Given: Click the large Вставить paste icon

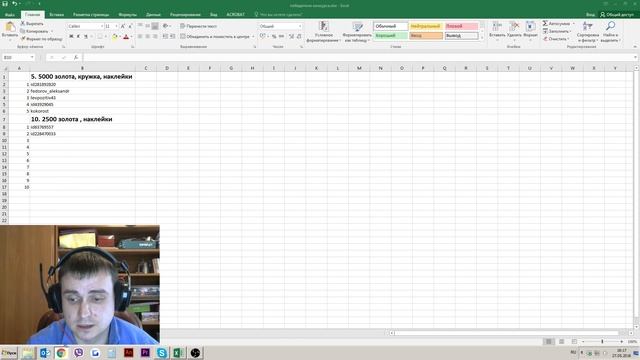Looking at the screenshot, I should [10, 27].
